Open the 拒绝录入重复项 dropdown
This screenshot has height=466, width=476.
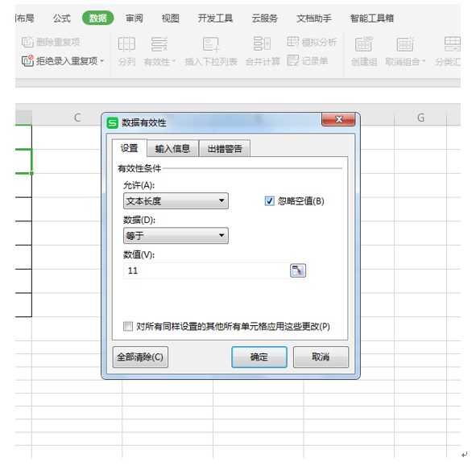(102, 61)
